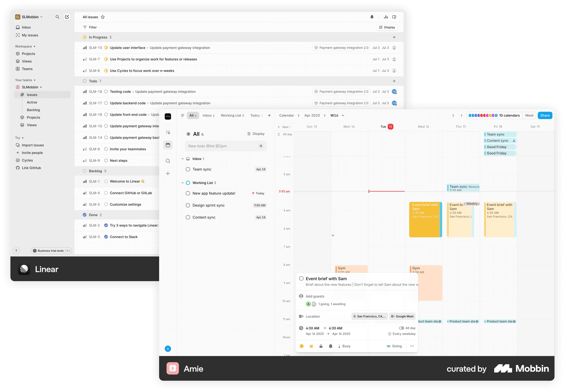Screen dimensions: 565x392
Task: Click the yellow event color dot
Action: coord(301,346)
